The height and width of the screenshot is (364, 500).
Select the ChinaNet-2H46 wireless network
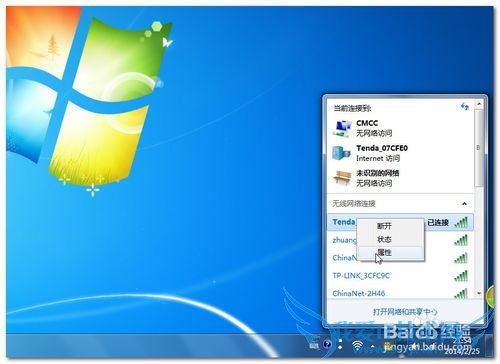(x=400, y=293)
